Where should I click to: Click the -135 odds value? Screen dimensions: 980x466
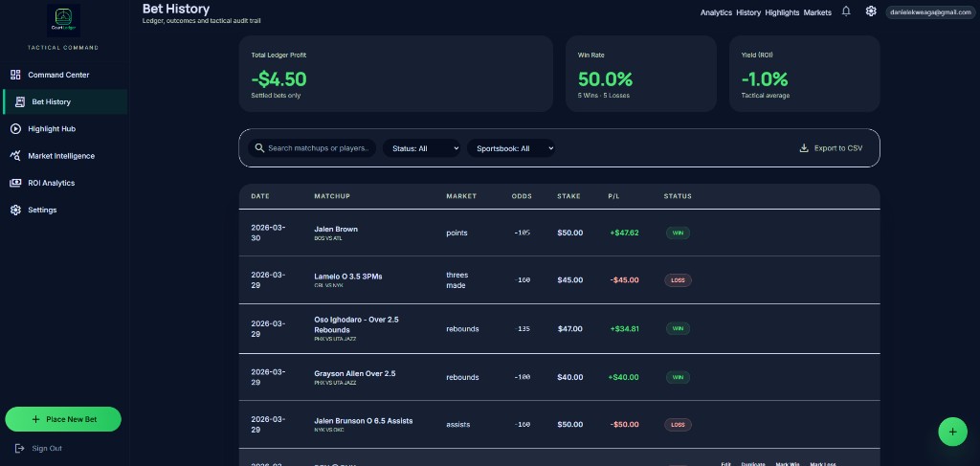522,328
